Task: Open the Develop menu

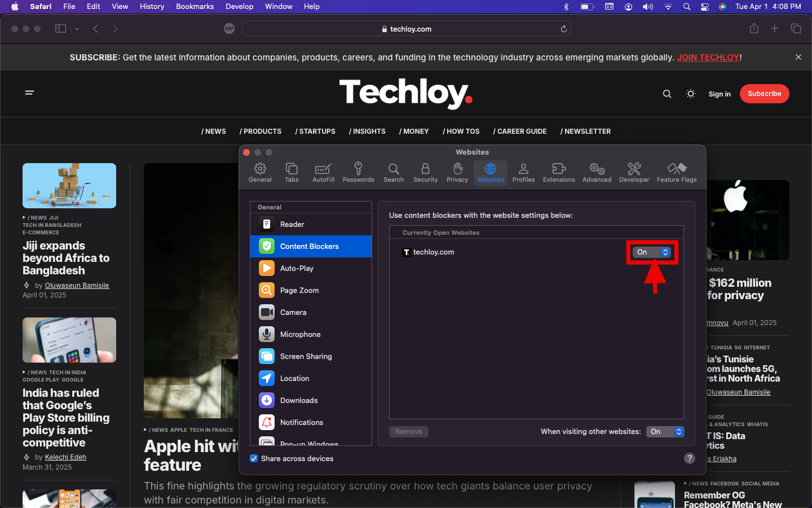Action: point(240,7)
